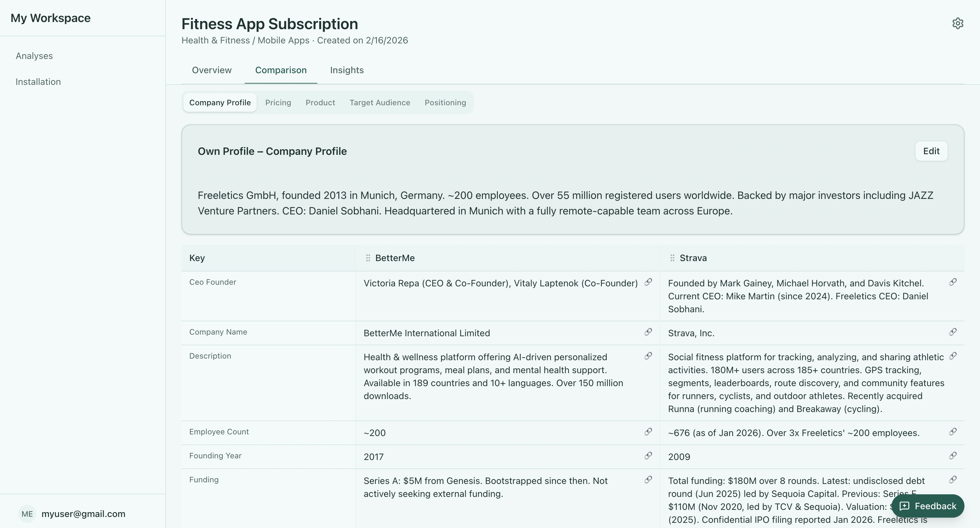980x528 pixels.
Task: Open Installation in sidebar
Action: pos(38,82)
